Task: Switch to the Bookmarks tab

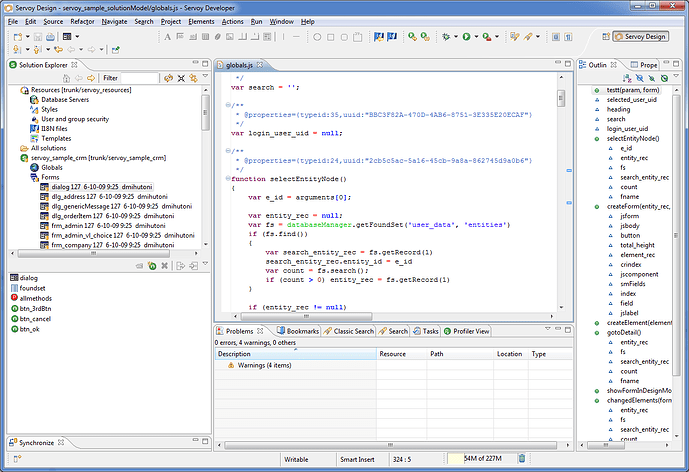Action: [x=298, y=331]
